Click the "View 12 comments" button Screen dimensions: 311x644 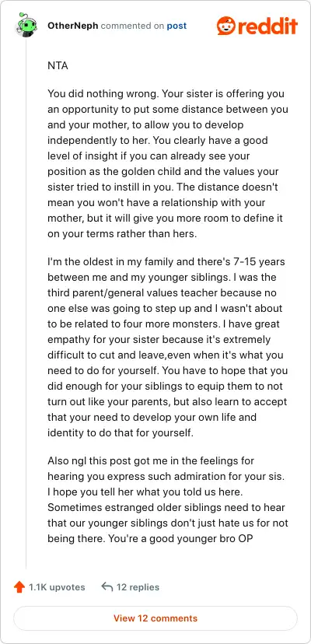(155, 618)
